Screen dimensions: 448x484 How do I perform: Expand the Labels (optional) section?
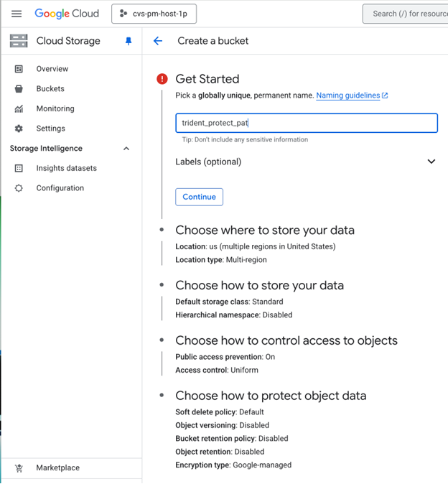tap(431, 162)
